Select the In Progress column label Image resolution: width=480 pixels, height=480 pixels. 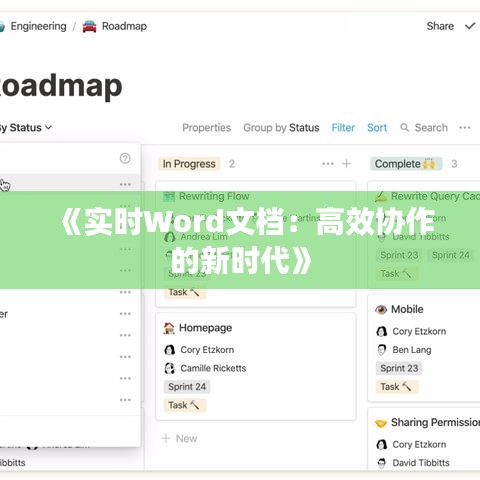189,164
